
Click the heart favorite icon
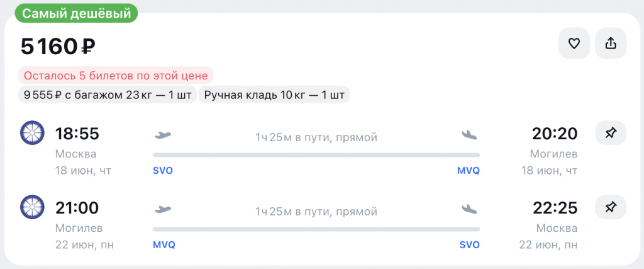pyautogui.click(x=574, y=43)
